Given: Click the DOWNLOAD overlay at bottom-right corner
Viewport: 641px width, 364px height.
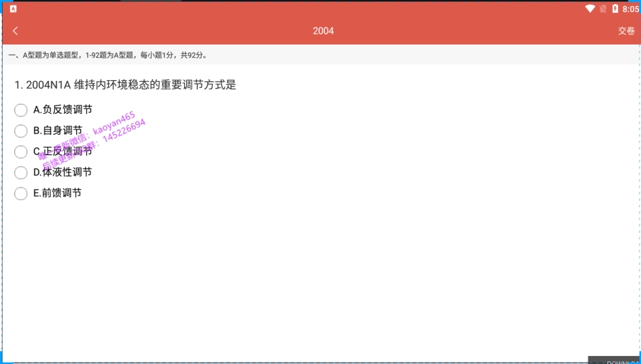Looking at the screenshot, I should (614, 360).
